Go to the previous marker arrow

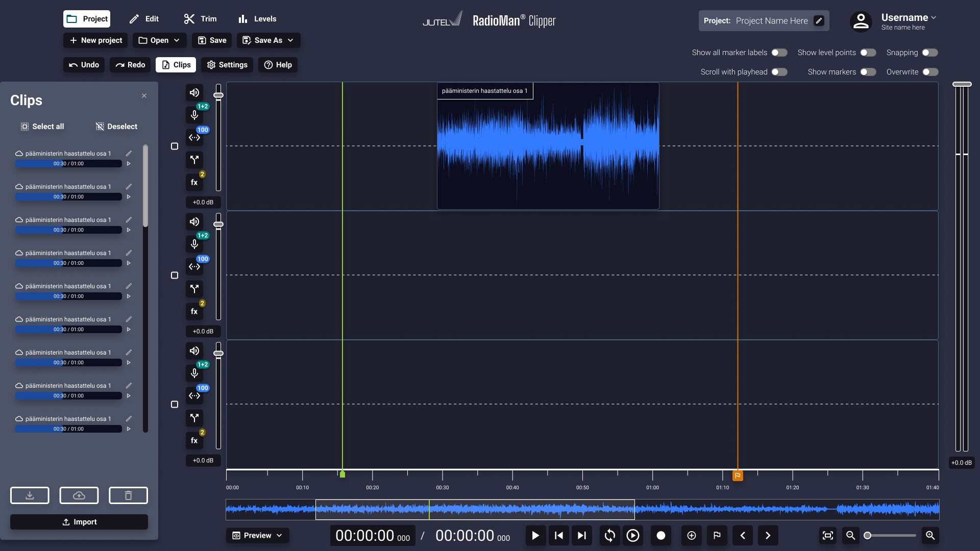click(x=743, y=535)
